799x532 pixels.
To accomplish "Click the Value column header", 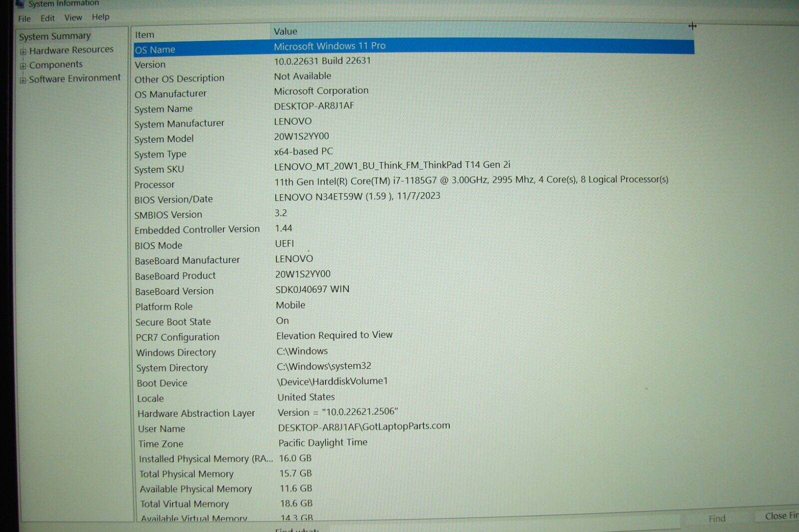I will point(286,31).
